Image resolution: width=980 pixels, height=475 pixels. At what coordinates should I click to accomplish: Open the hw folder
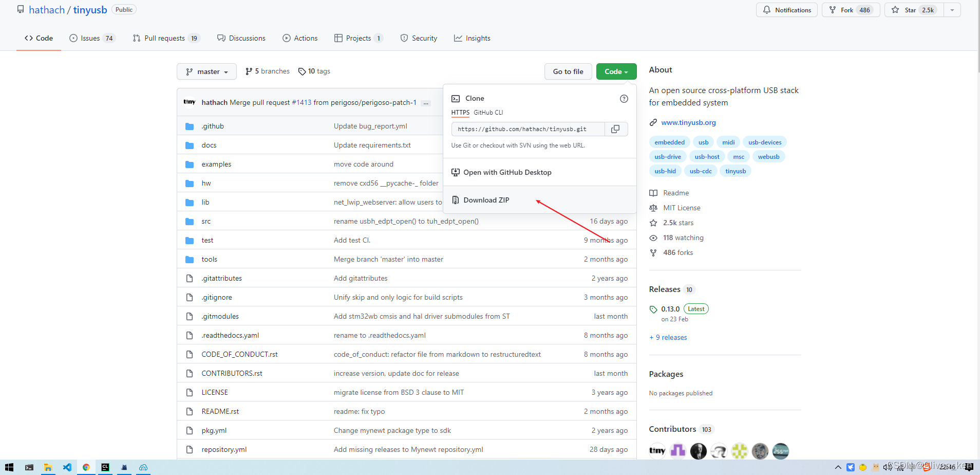coord(206,183)
